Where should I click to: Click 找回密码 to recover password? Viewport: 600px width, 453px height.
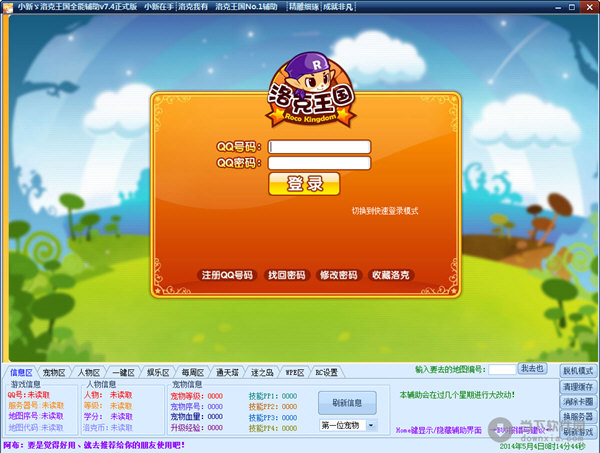pos(287,275)
